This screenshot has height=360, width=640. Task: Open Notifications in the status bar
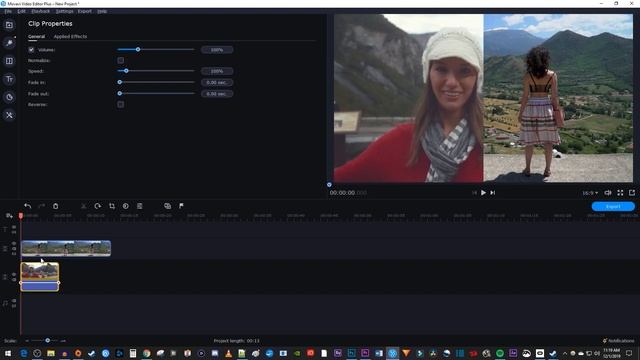(618, 340)
